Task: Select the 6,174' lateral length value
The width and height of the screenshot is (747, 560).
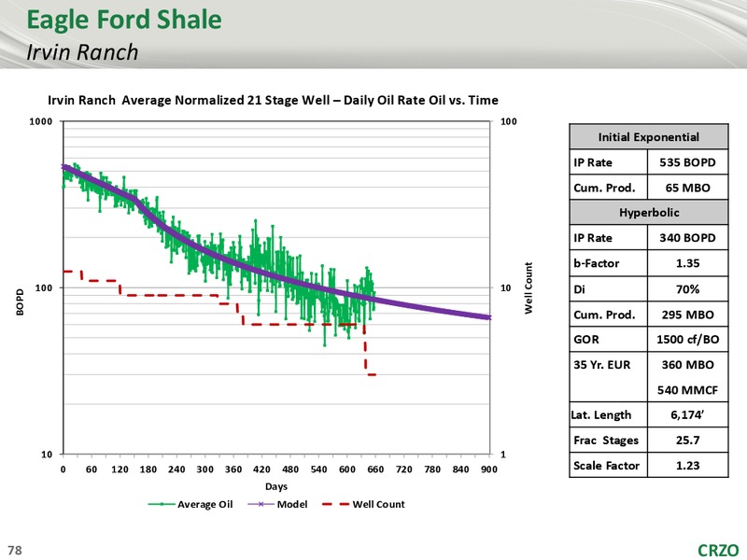Action: click(x=687, y=414)
